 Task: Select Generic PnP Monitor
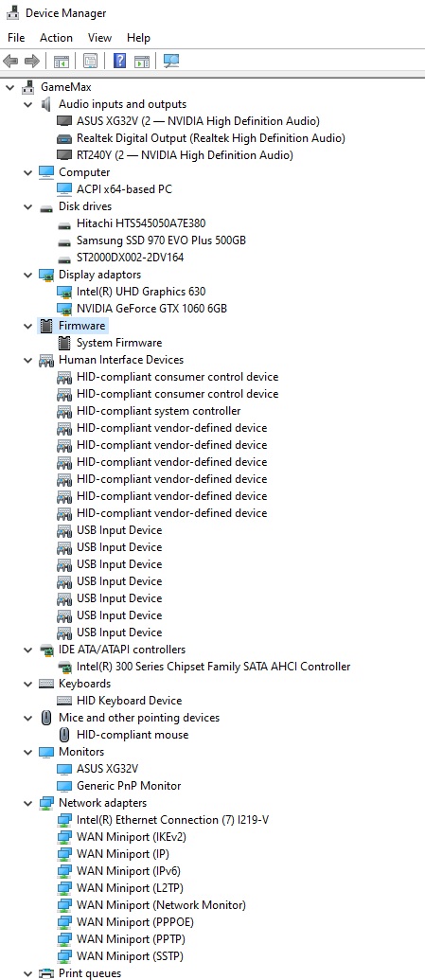tap(129, 786)
